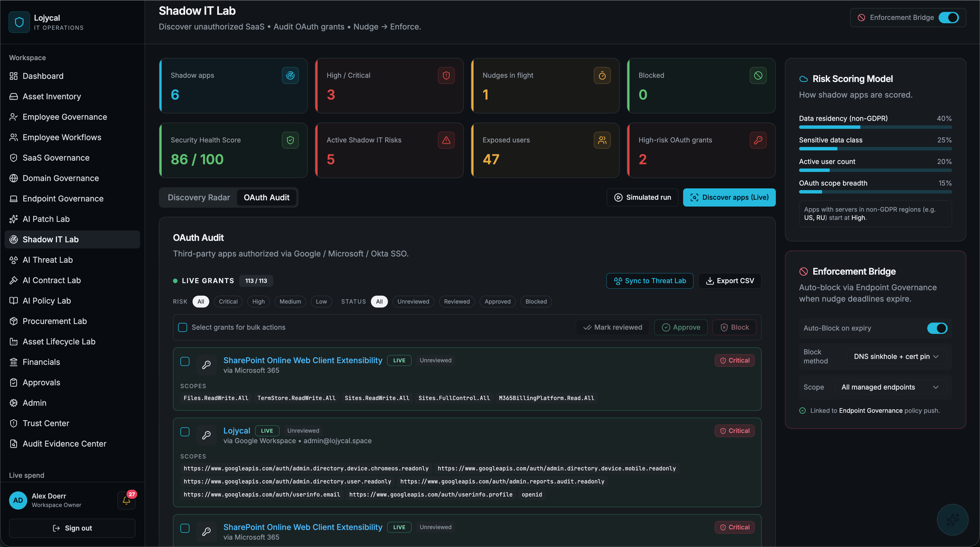
Task: Click Critical badge on first SharePoint grant
Action: point(735,360)
